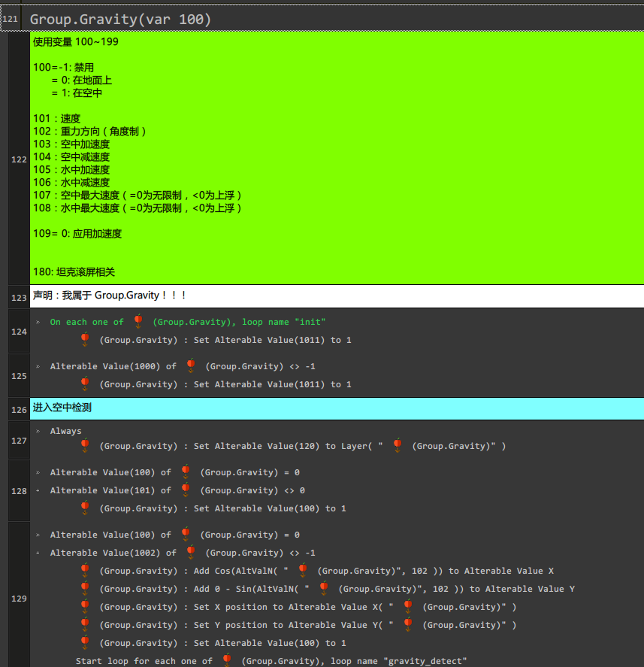Screen dimensions: 644x667
Task: Click the object icon starting the Add Cos action
Action: coord(85,570)
